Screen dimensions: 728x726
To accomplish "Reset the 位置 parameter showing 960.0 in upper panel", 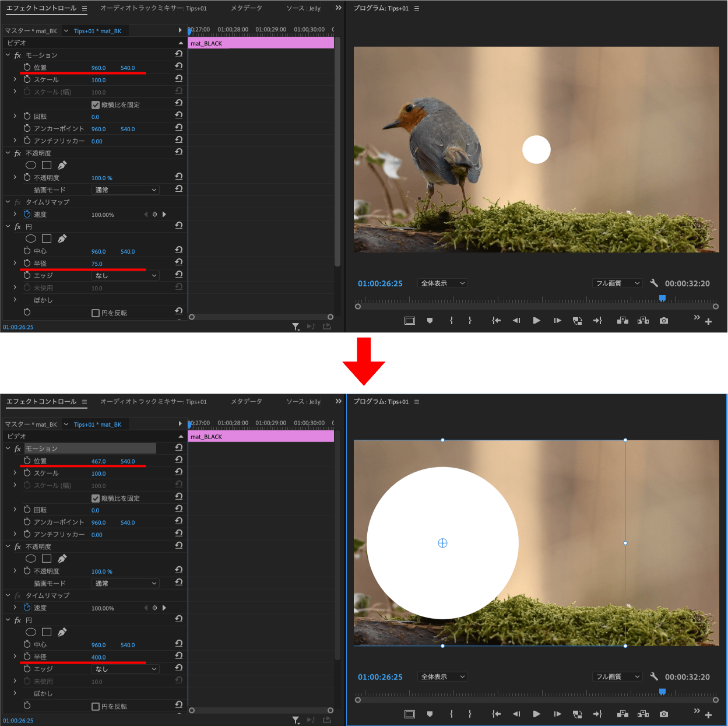I will click(179, 66).
